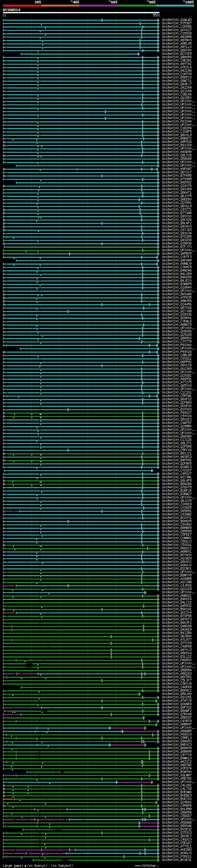Screen dimensions: 197x868
Task: Open hit UniRef100_Q00X27
Action: (x=177, y=30)
